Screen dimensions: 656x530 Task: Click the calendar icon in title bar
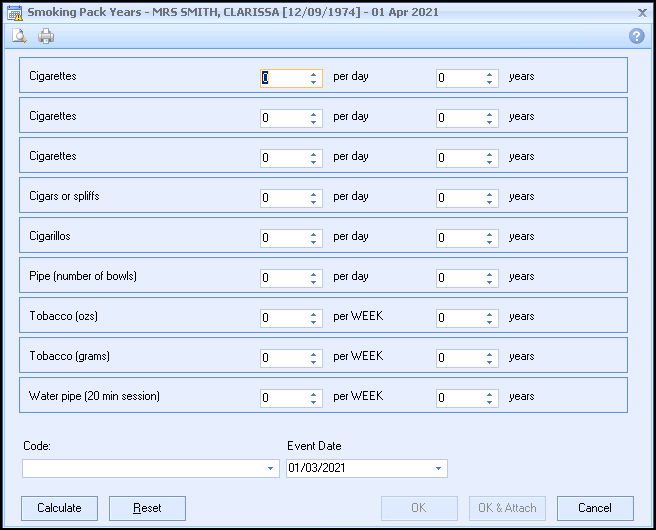pos(13,12)
